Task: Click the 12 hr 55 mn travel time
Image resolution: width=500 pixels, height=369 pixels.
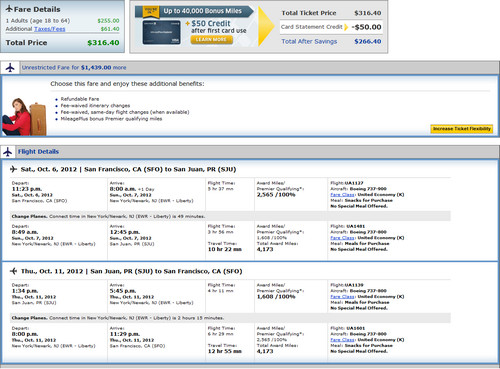Action: [224, 351]
